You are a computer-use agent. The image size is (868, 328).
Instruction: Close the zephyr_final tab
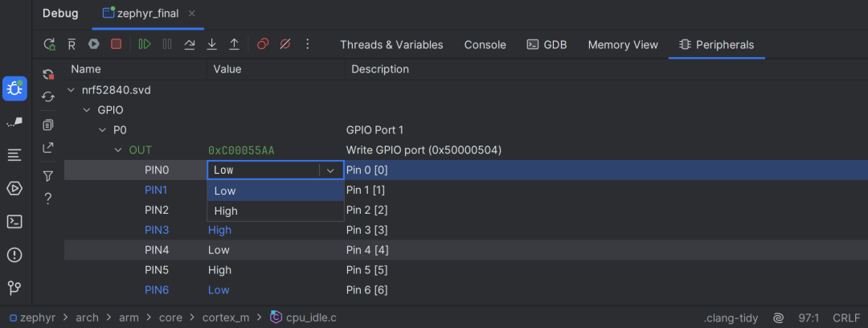tap(191, 14)
